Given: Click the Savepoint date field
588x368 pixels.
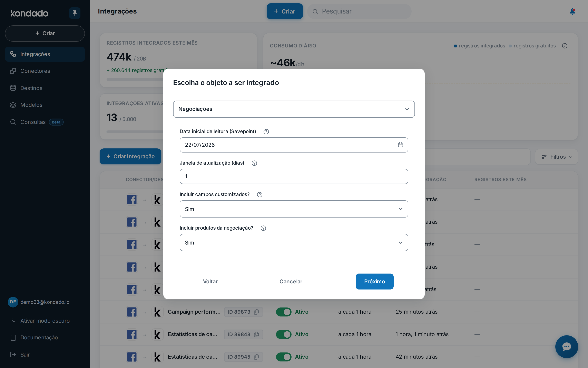Looking at the screenshot, I should (x=294, y=145).
